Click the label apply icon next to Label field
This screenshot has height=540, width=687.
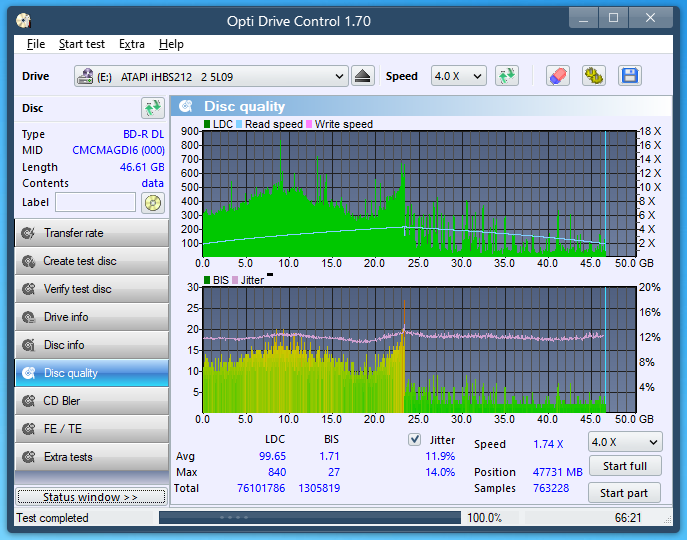click(152, 203)
